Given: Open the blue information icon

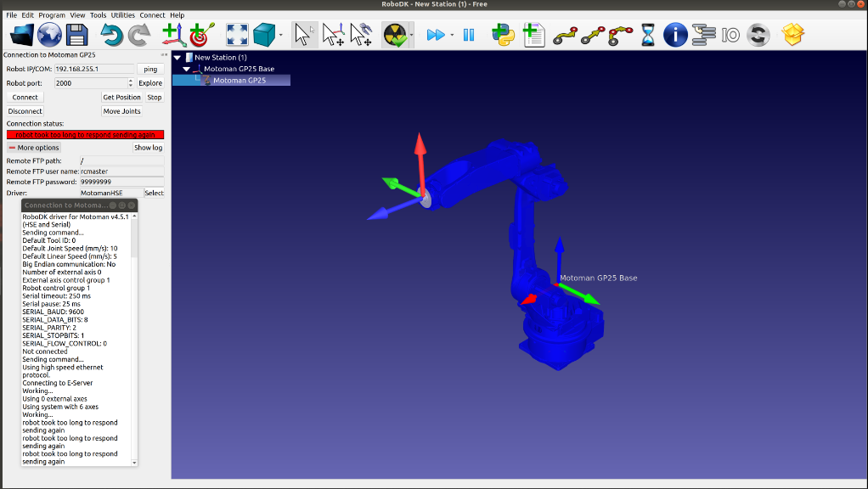Looking at the screenshot, I should 675,35.
